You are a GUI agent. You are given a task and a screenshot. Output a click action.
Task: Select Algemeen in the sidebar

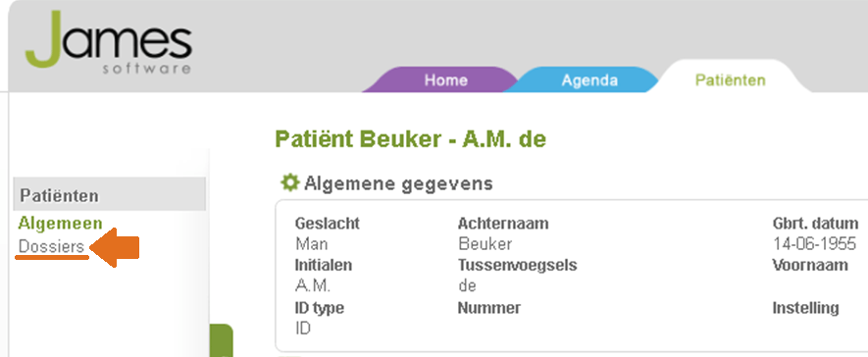click(61, 223)
